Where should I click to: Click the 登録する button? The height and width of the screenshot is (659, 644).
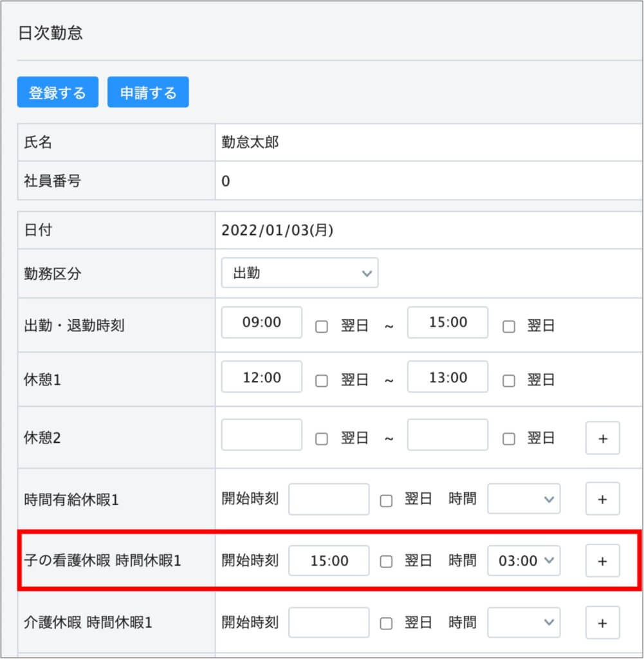(x=57, y=93)
